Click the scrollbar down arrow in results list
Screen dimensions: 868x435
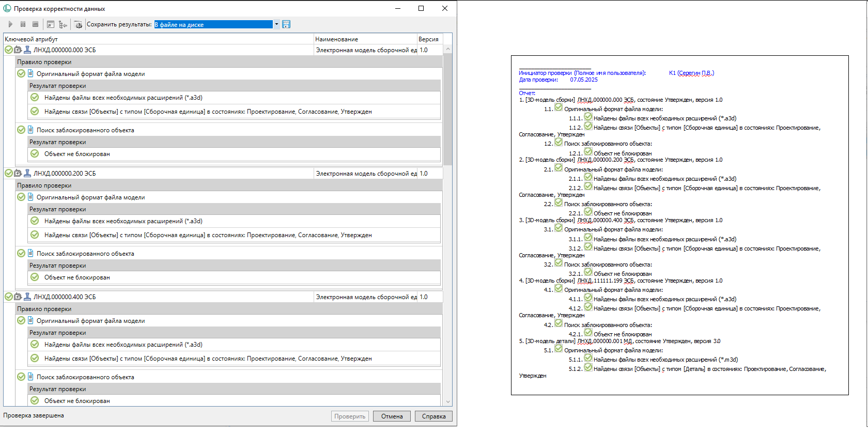coord(448,401)
